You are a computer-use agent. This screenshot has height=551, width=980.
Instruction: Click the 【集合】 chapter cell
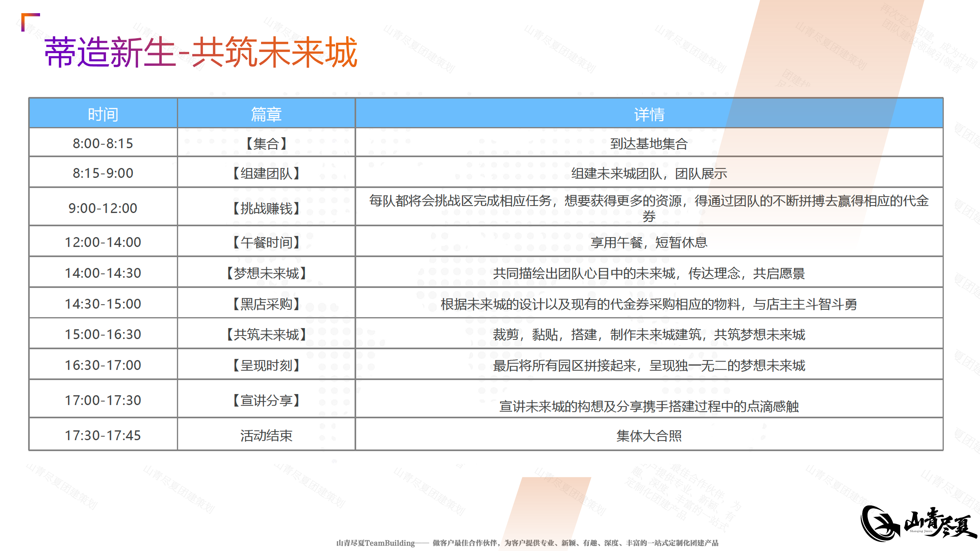pyautogui.click(x=266, y=143)
